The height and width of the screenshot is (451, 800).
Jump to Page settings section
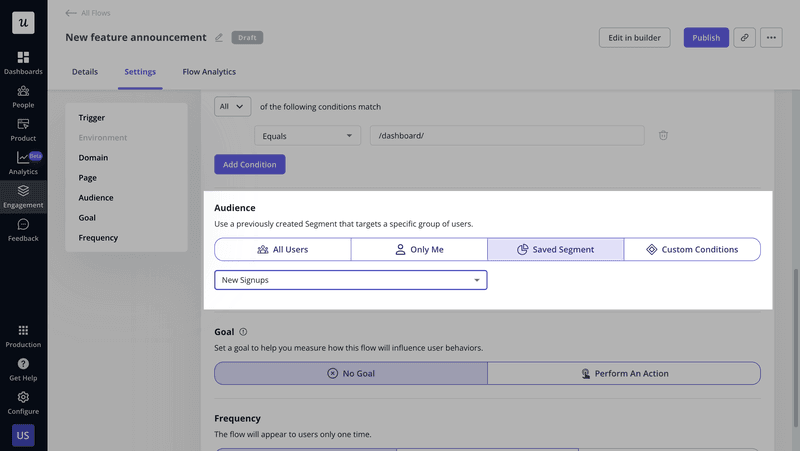click(88, 178)
